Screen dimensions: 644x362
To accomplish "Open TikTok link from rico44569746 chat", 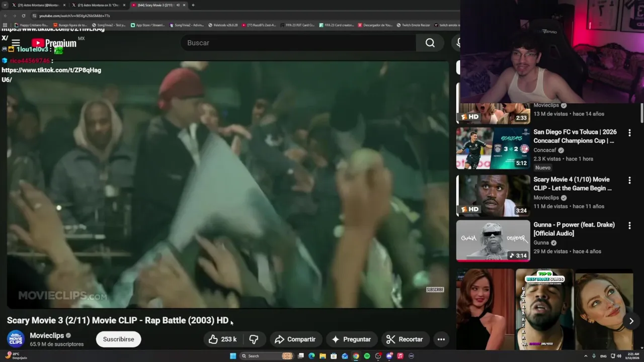I will 51,74.
